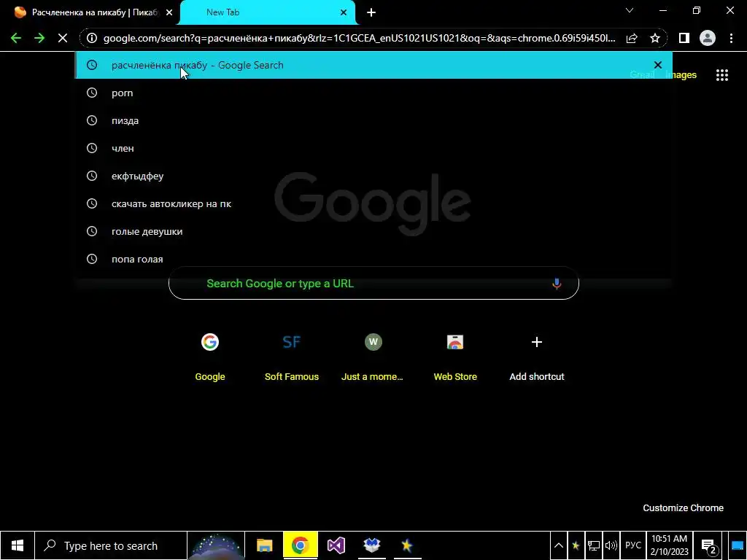The width and height of the screenshot is (747, 560).
Task: Open the Windows Start menu
Action: pos(18,545)
